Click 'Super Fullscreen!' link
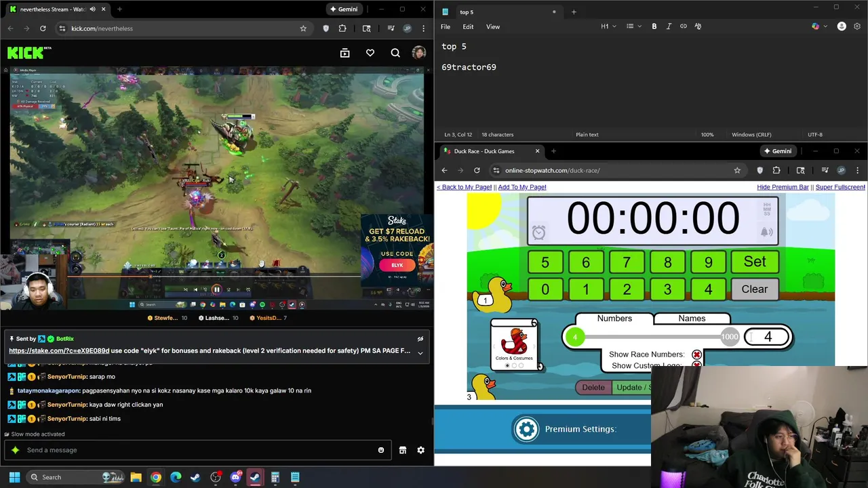 [840, 187]
